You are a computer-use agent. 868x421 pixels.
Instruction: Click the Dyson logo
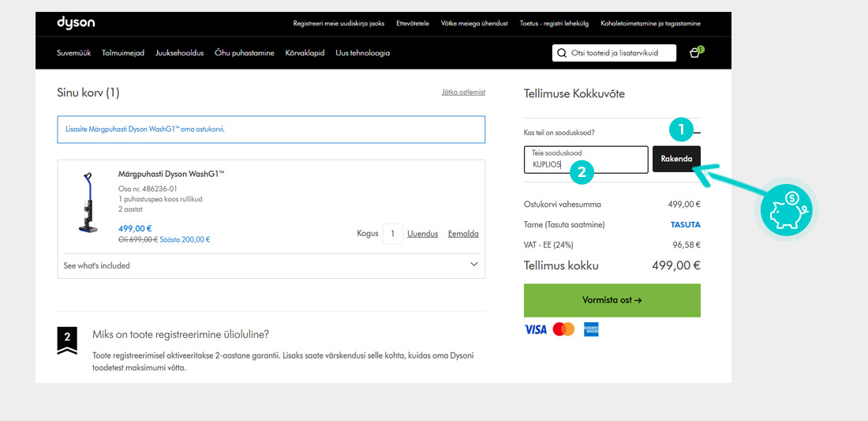pos(76,23)
